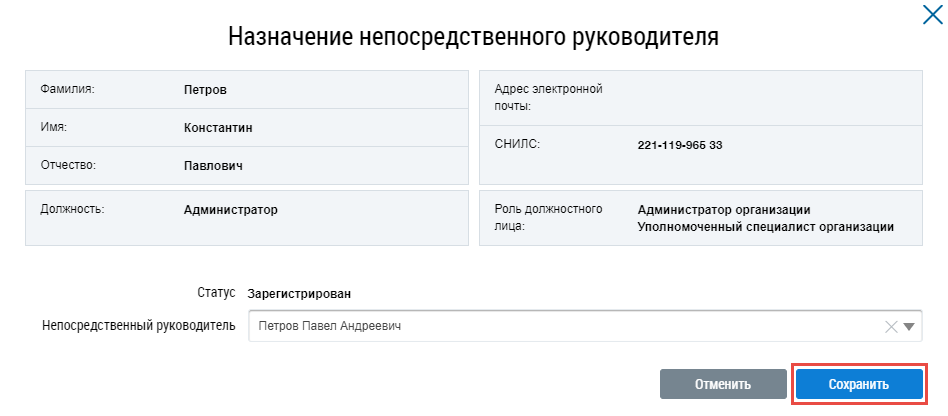
Task: Click the Зарегистрирован status value
Action: [299, 294]
